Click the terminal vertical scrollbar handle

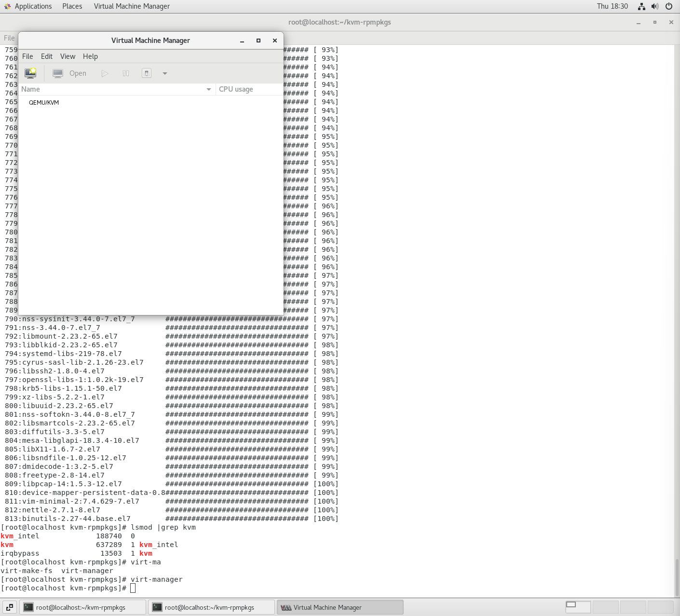coord(676,577)
